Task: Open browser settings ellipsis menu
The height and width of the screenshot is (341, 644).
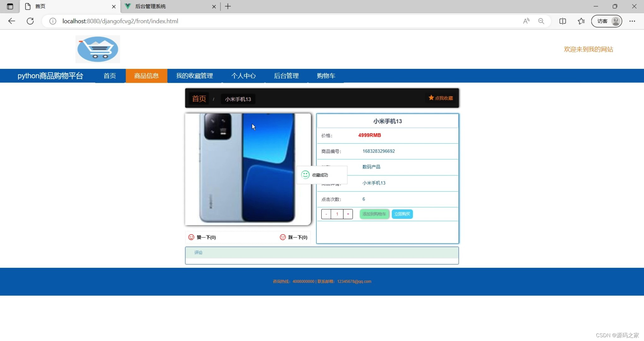Action: [x=632, y=21]
